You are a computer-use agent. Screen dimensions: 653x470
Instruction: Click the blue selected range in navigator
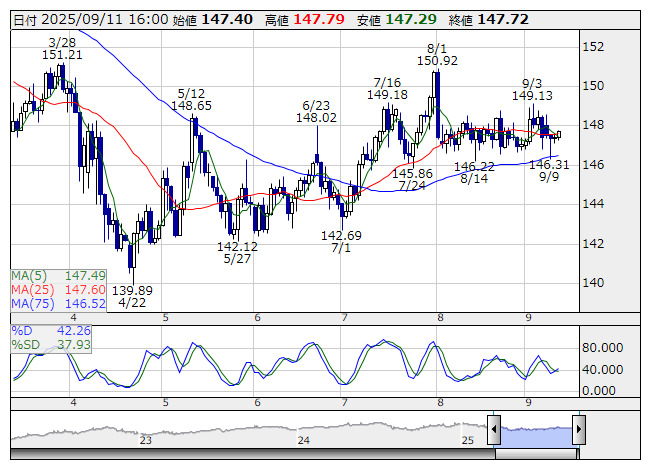click(x=536, y=431)
